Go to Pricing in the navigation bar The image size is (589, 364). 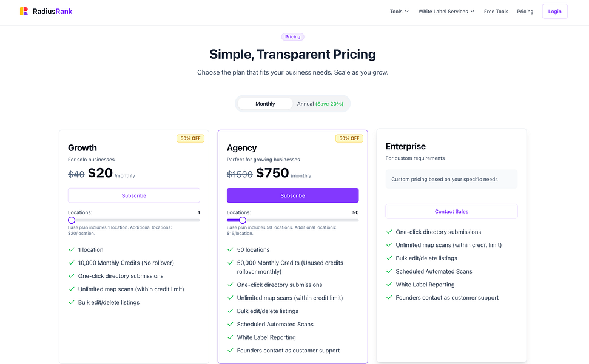(525, 12)
